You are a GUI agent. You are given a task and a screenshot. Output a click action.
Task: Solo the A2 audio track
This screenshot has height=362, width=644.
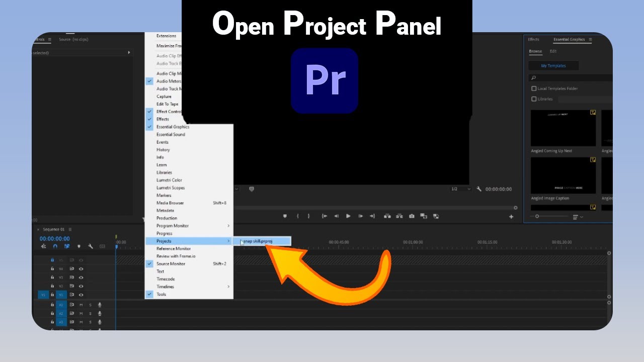point(91,313)
